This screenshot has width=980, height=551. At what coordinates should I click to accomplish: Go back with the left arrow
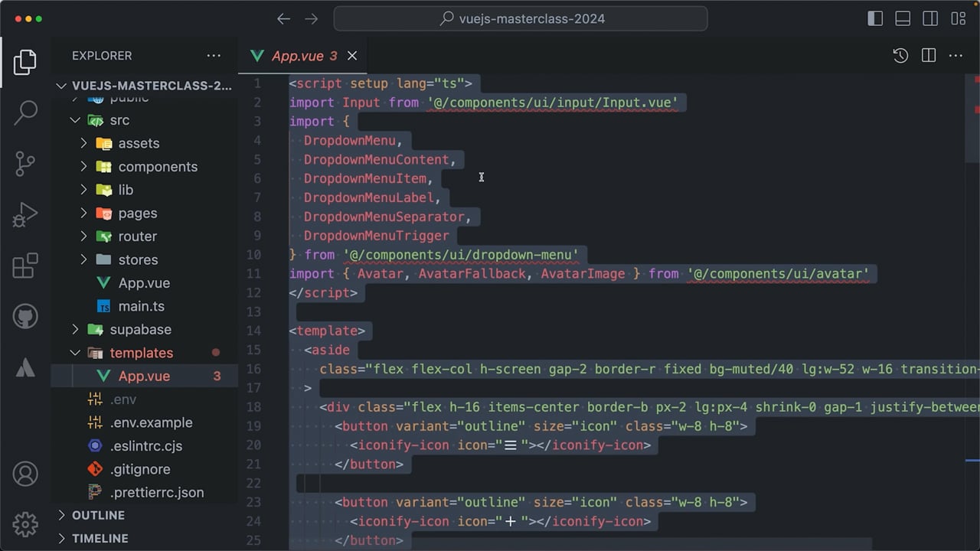pyautogui.click(x=283, y=19)
